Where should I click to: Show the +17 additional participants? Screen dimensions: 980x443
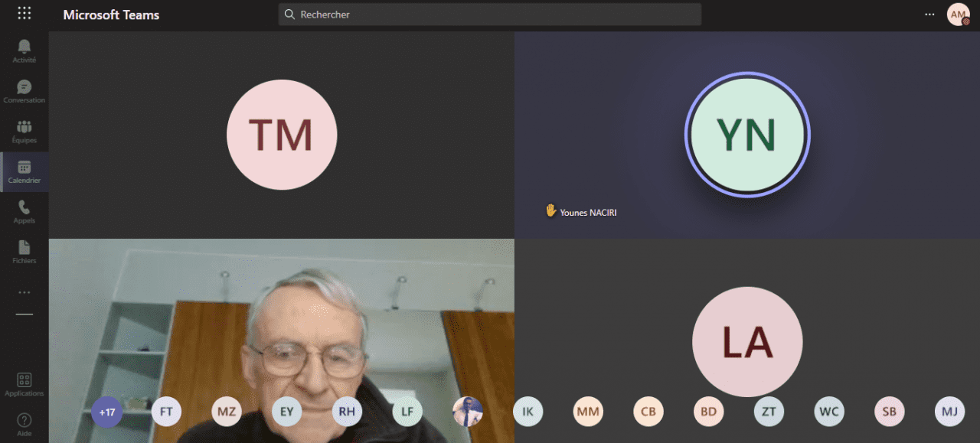106,412
